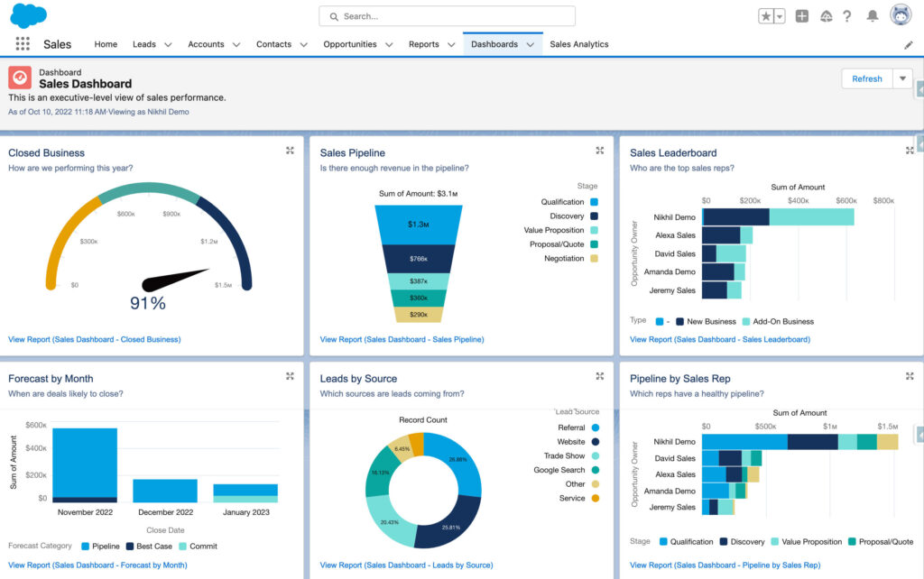The width and height of the screenshot is (924, 579).
Task: Open the user profile avatar
Action: 900,15
